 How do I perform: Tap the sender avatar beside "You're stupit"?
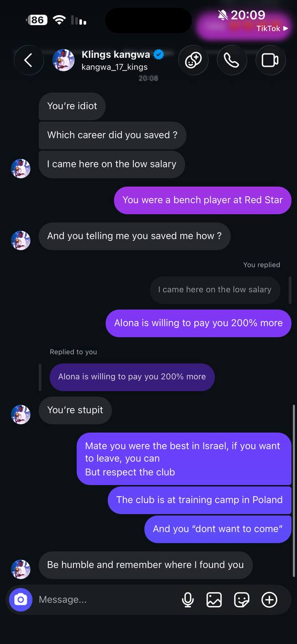coord(21,414)
